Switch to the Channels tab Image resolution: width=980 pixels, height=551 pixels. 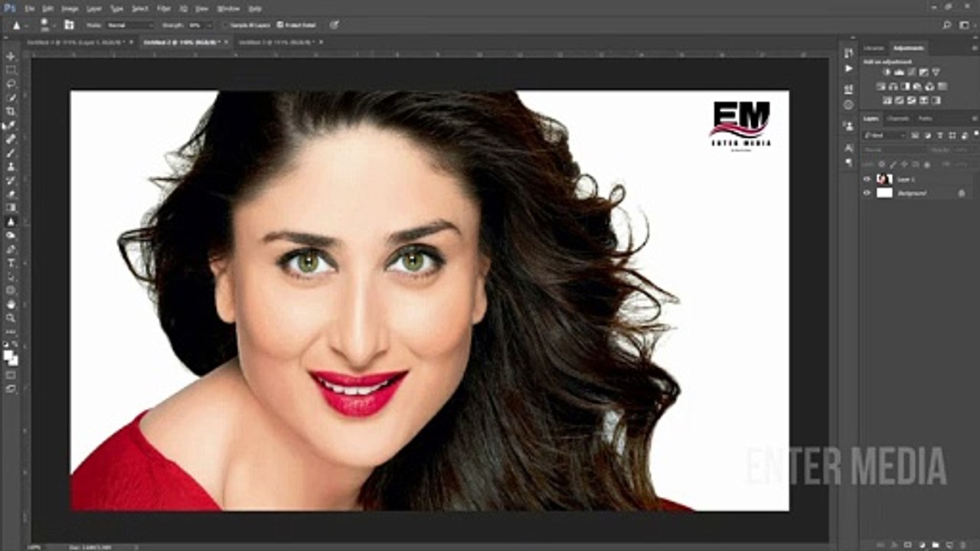(x=898, y=119)
